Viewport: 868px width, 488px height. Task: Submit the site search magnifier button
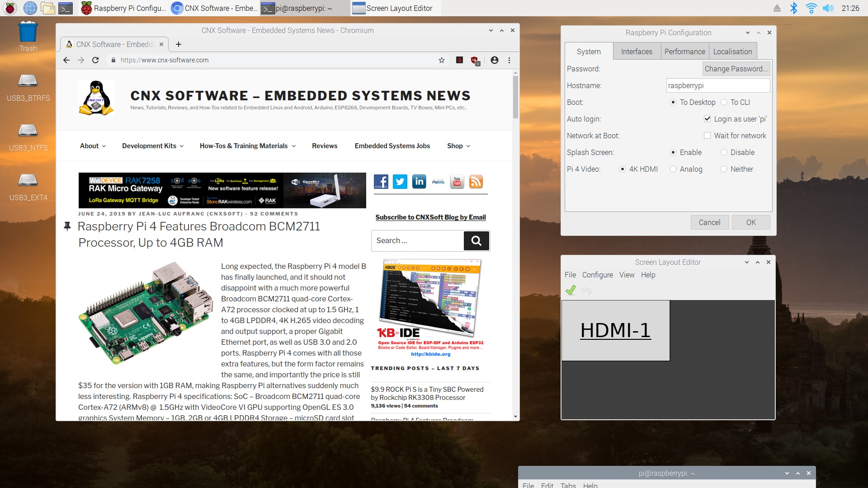476,241
